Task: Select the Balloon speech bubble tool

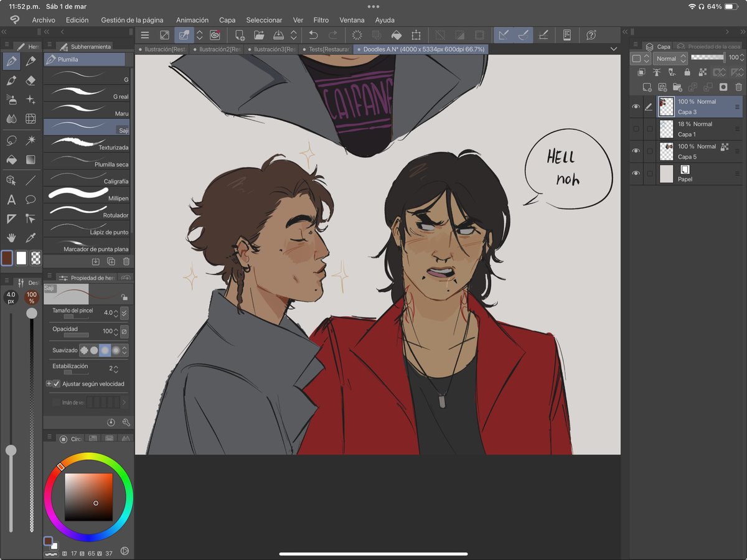Action: 31,200
